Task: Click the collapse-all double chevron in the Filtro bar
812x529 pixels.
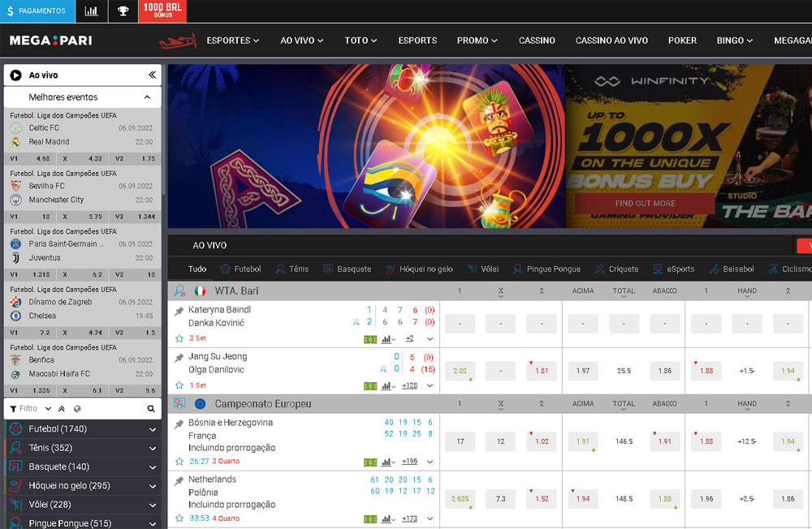Action: point(62,409)
